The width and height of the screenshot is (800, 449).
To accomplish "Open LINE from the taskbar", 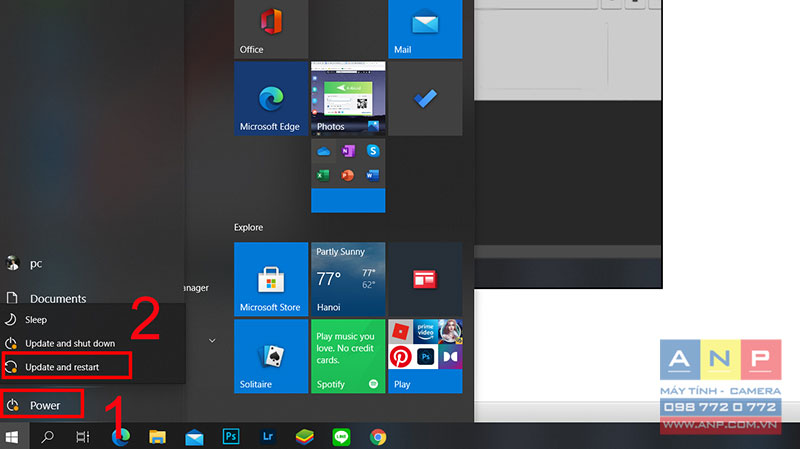I will (341, 437).
